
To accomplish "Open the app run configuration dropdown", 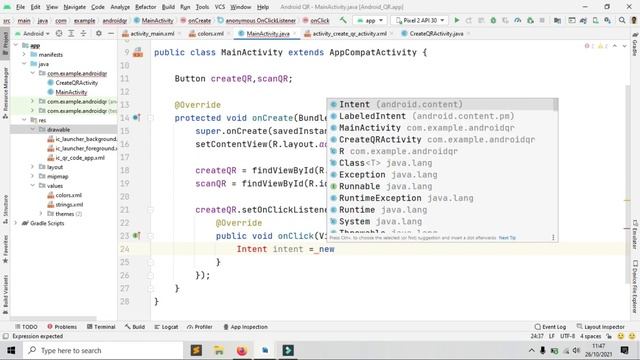I will coord(370,20).
